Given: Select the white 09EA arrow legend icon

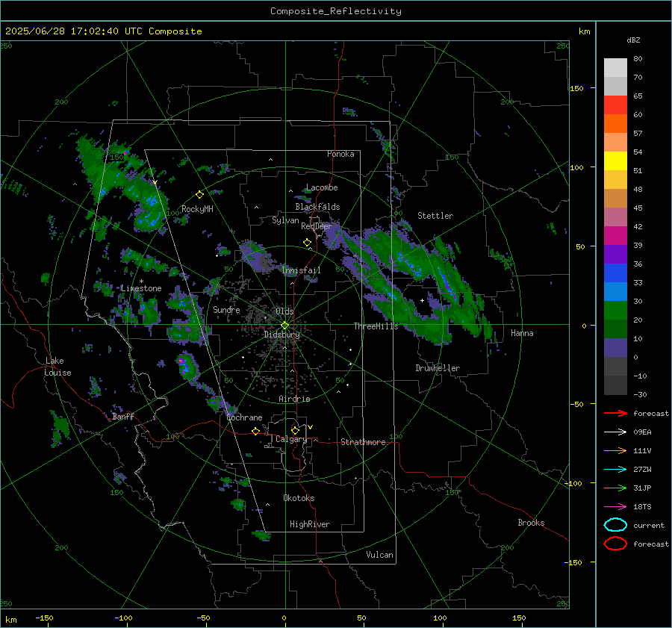Looking at the screenshot, I should (615, 432).
